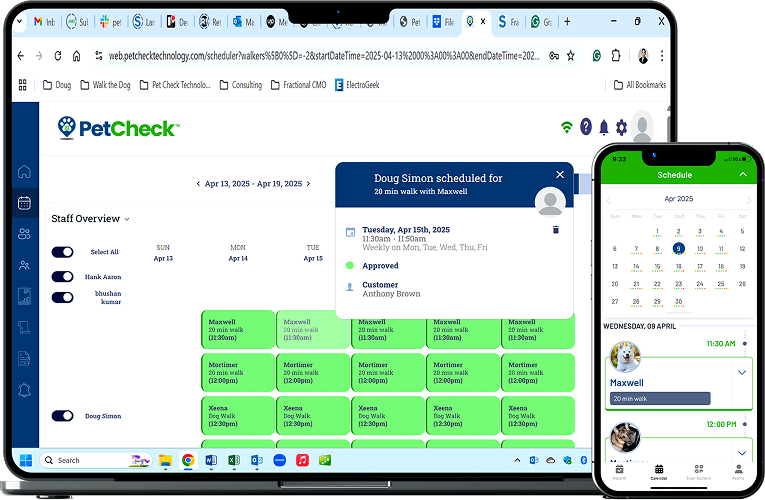Click 'Anthony Brown' customer name in popup

tap(391, 294)
